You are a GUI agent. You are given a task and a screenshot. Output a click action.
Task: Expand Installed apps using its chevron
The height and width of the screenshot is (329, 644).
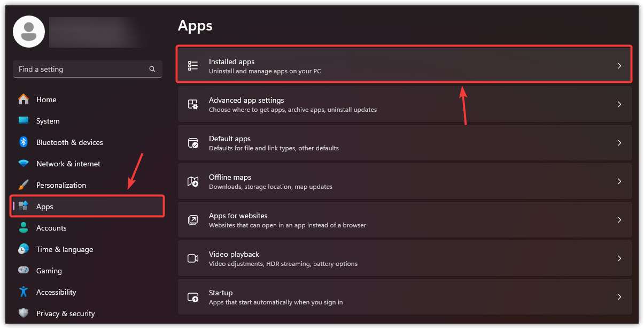[619, 66]
